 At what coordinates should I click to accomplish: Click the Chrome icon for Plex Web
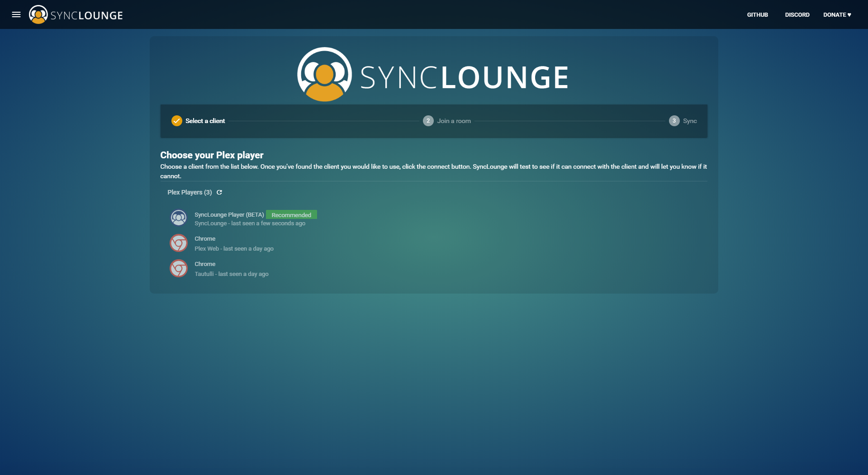tap(179, 243)
